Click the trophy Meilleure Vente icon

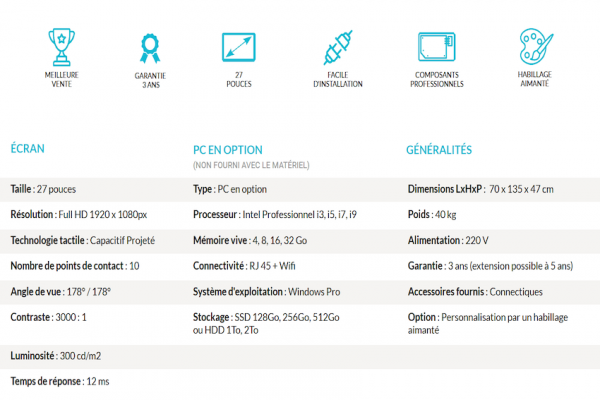(62, 47)
